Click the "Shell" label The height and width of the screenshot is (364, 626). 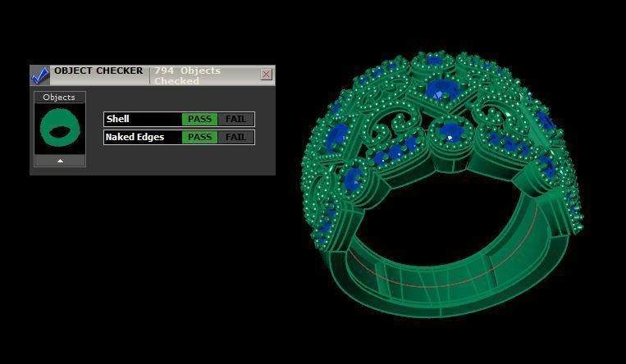click(118, 119)
